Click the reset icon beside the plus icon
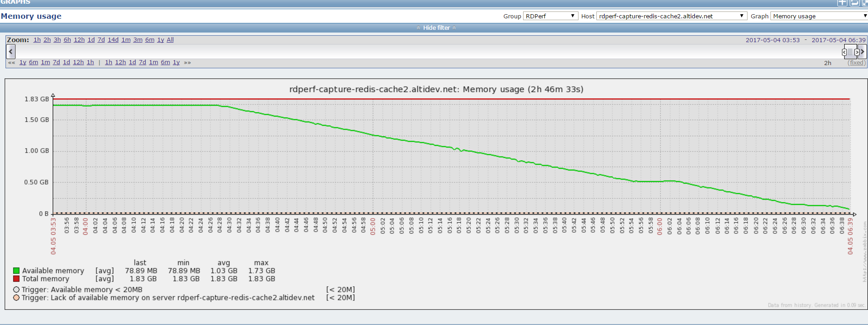 pos(854,3)
